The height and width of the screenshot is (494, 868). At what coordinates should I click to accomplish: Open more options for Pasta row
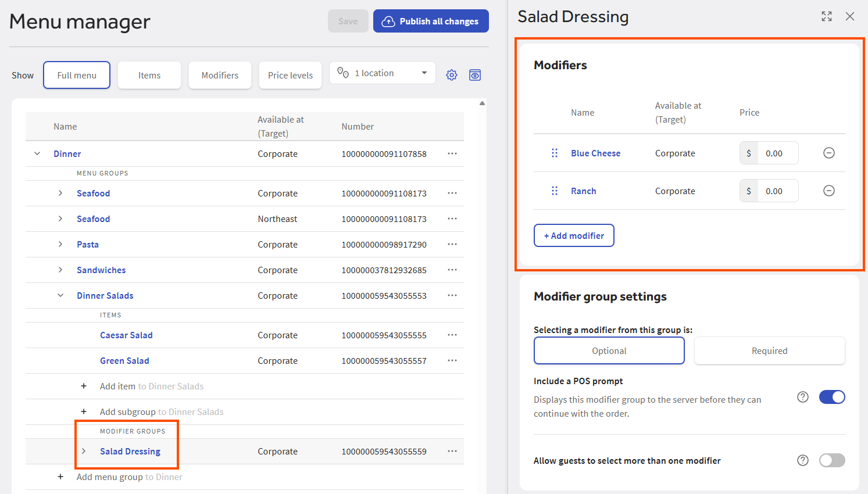[x=452, y=244]
